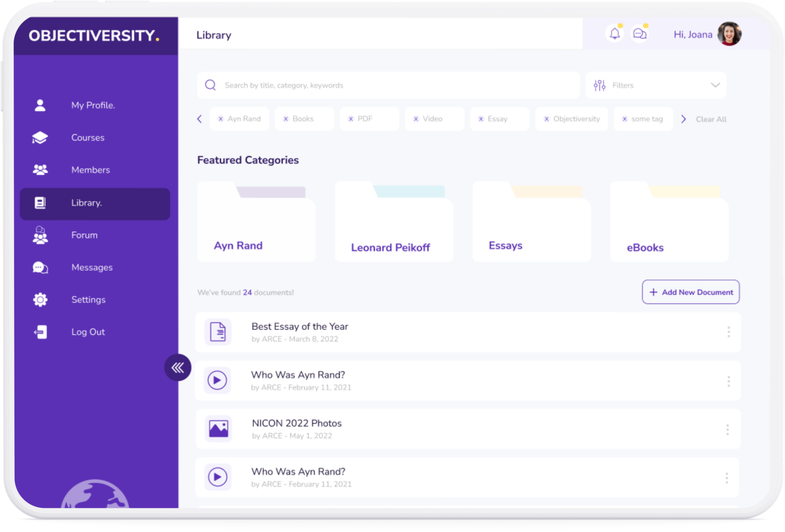Open the NICON 2022 Photos image icon
Screen dimensions: 785x532
tap(218, 429)
